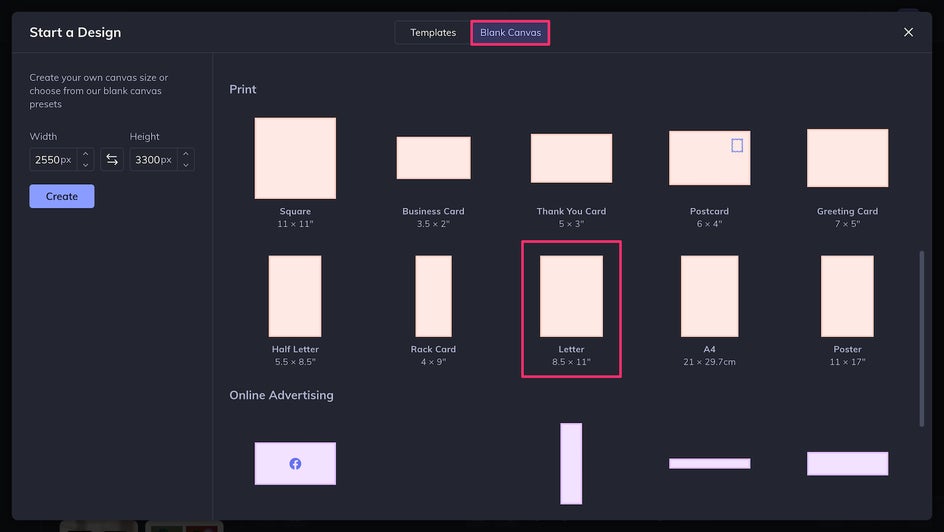Open the Facebook ad canvas preset
This screenshot has width=944, height=532.
pyautogui.click(x=295, y=463)
